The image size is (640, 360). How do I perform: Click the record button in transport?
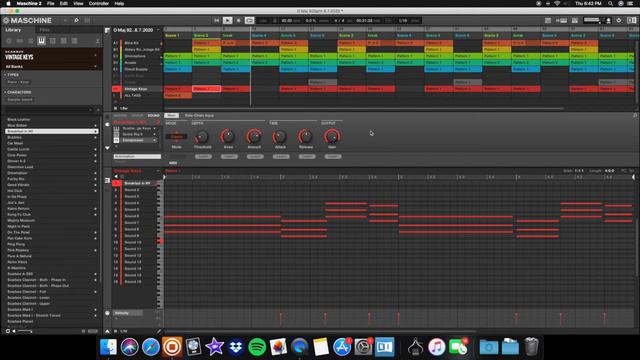[x=238, y=20]
